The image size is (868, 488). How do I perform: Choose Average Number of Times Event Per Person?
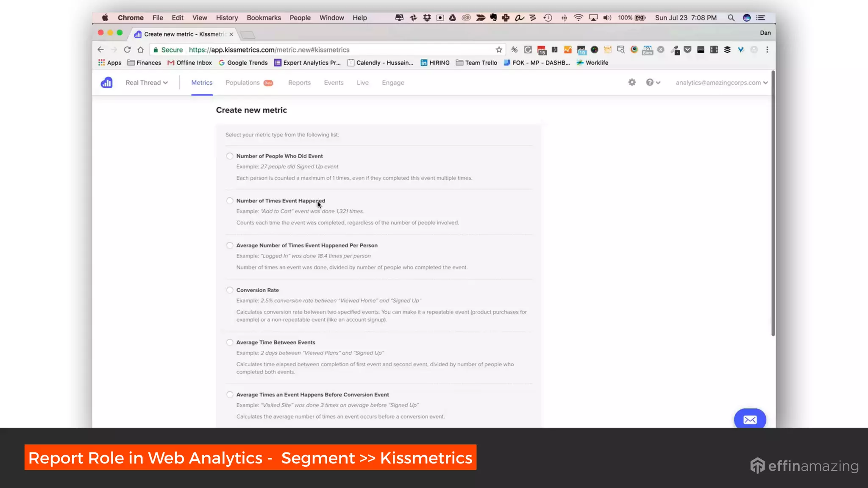(230, 245)
